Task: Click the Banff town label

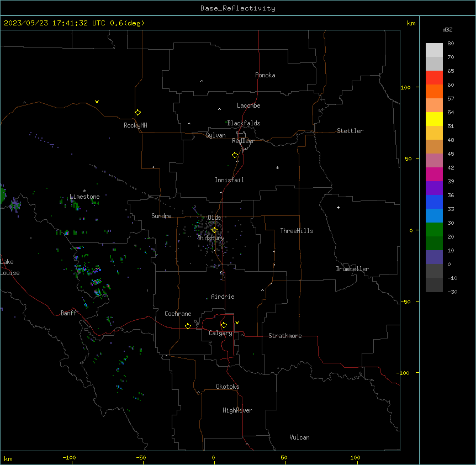Action: pyautogui.click(x=68, y=313)
